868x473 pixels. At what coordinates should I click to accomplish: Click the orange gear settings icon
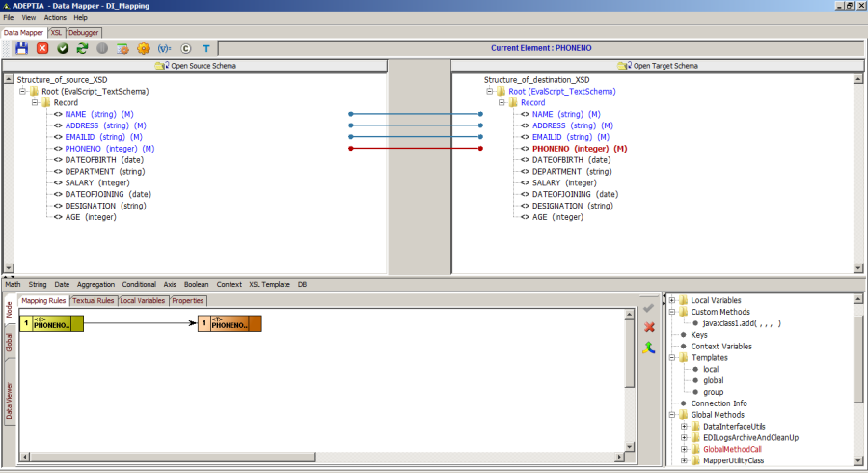point(143,47)
